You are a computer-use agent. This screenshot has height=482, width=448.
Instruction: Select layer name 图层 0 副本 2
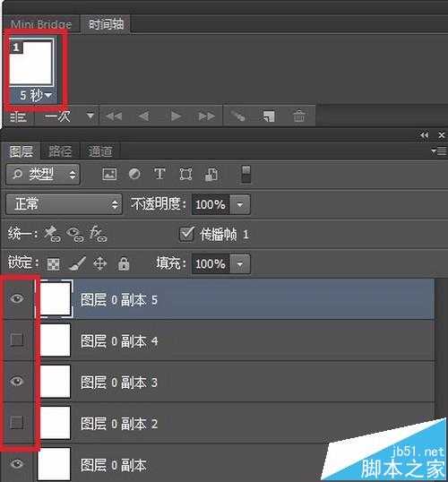[119, 424]
